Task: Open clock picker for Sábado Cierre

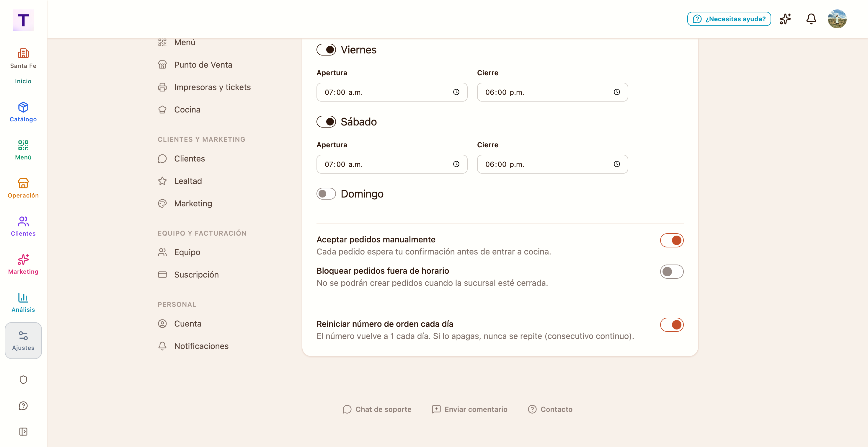Action: 617,164
